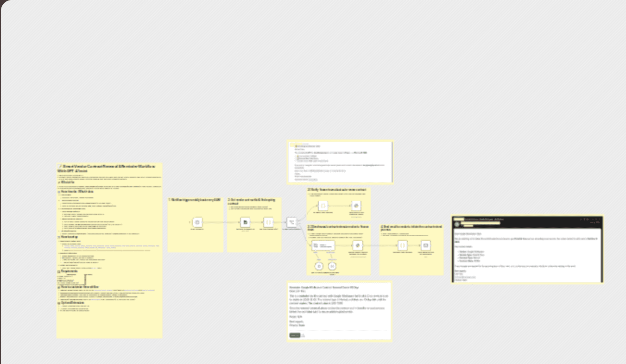Viewport: 626px width, 364px height.
Task: Select the final email send node
Action: pos(426,246)
